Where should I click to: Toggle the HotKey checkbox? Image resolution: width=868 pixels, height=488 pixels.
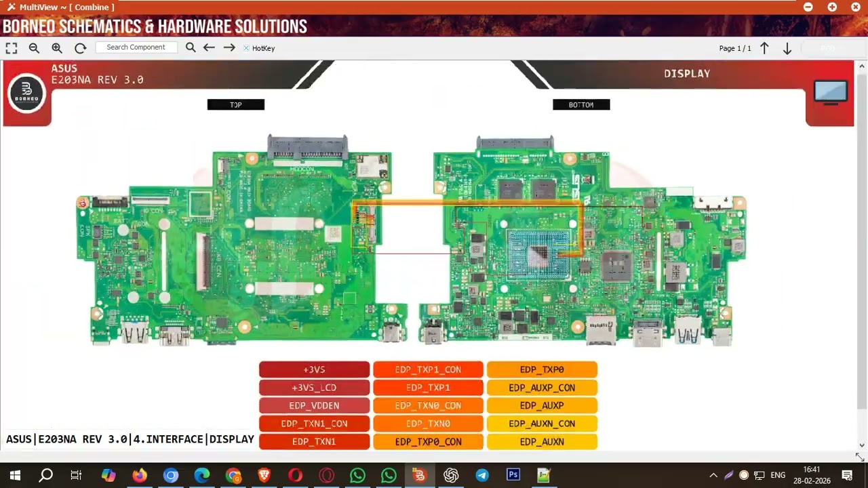point(246,48)
